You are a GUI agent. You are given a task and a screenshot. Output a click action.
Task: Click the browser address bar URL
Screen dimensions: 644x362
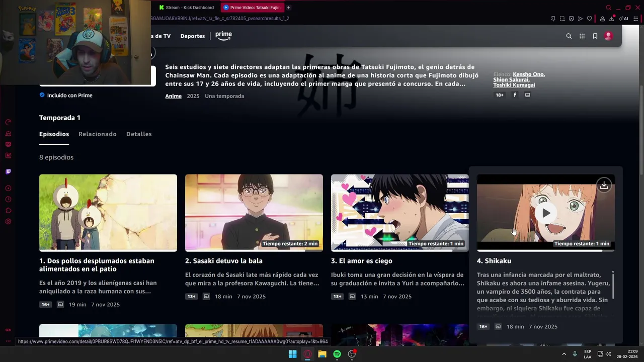tap(219, 19)
